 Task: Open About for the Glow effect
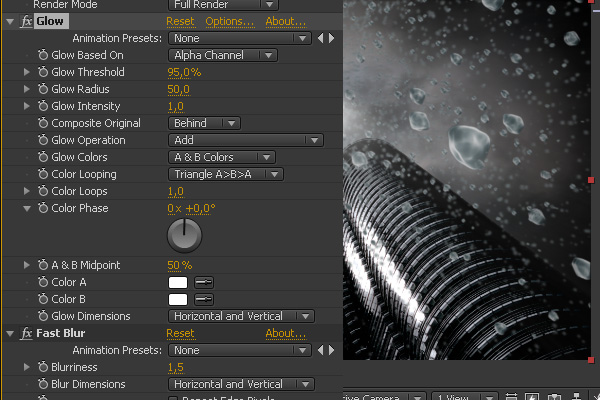click(x=286, y=21)
